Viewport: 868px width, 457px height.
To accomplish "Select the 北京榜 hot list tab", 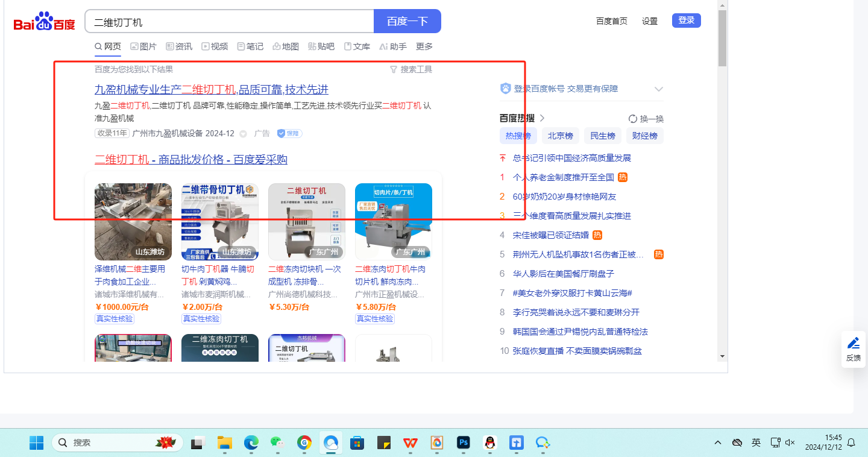I will click(x=561, y=136).
